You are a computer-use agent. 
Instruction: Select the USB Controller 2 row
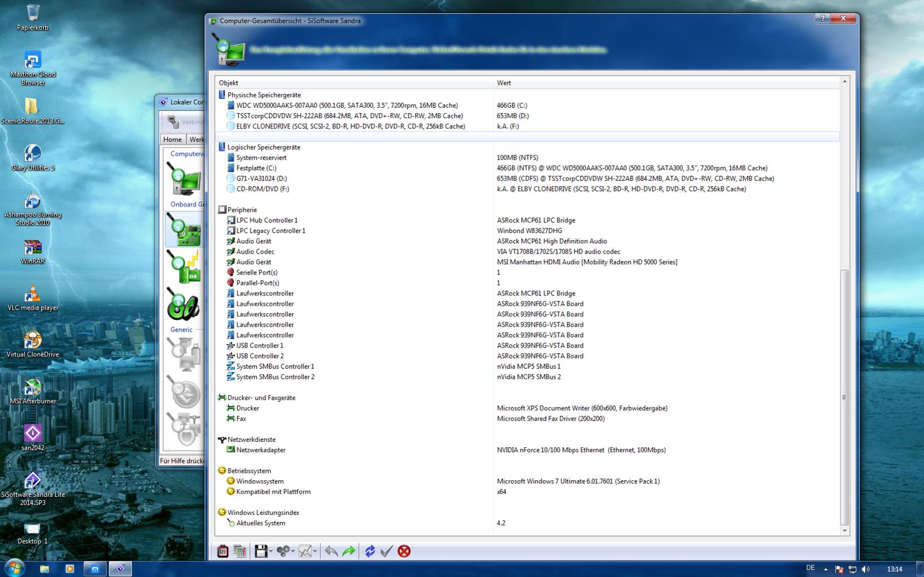pyautogui.click(x=527, y=356)
